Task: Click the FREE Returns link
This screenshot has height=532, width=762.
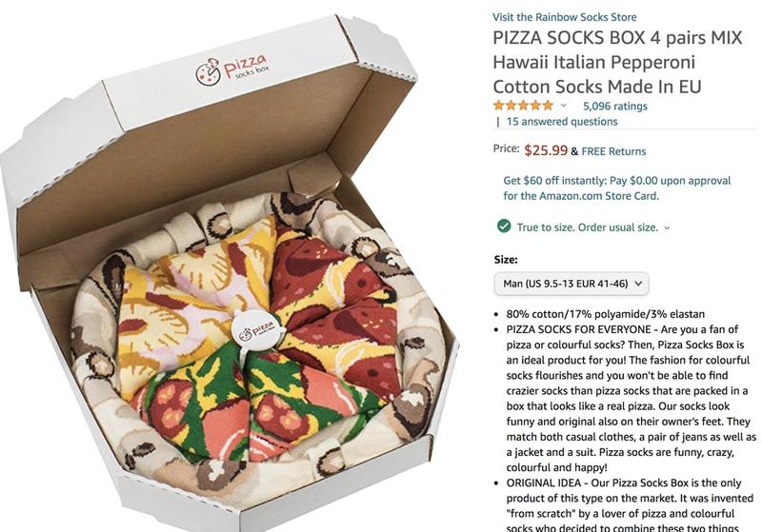Action: (613, 151)
